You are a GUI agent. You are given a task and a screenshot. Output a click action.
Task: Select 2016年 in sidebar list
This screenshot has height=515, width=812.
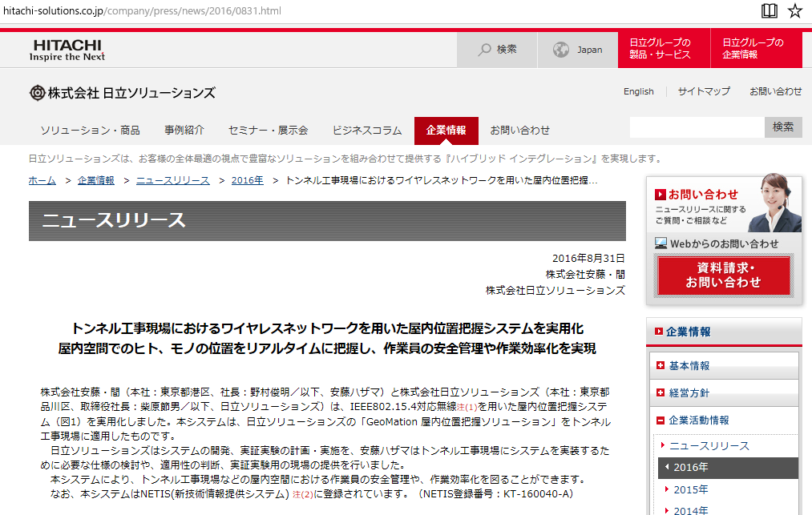(728, 468)
